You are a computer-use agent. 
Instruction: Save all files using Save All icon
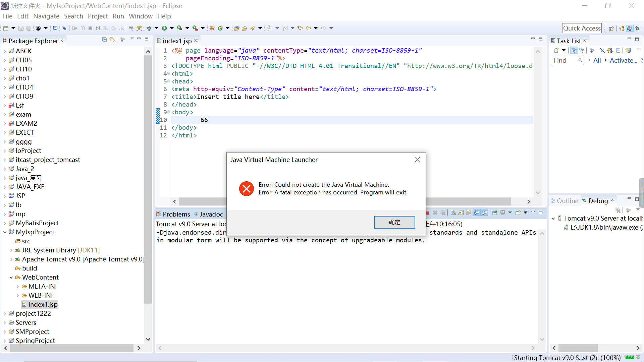click(29, 28)
